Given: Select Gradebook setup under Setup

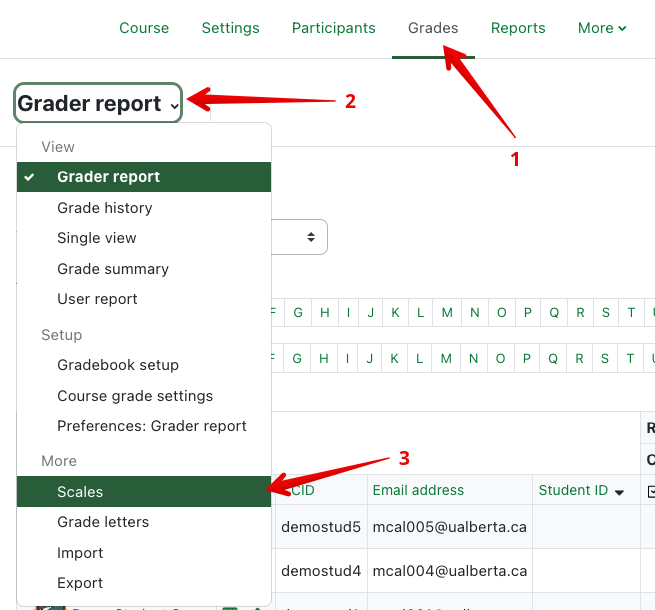Looking at the screenshot, I should [x=118, y=365].
